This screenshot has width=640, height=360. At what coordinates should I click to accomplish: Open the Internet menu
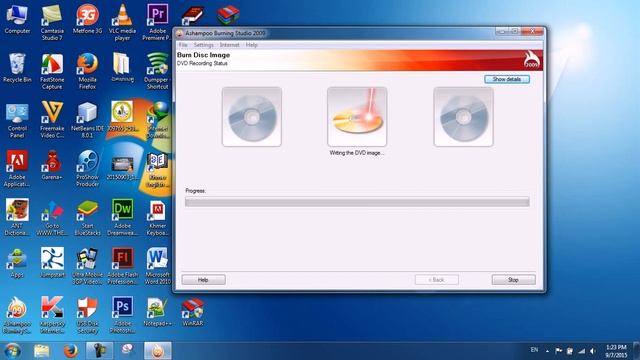pyautogui.click(x=229, y=45)
